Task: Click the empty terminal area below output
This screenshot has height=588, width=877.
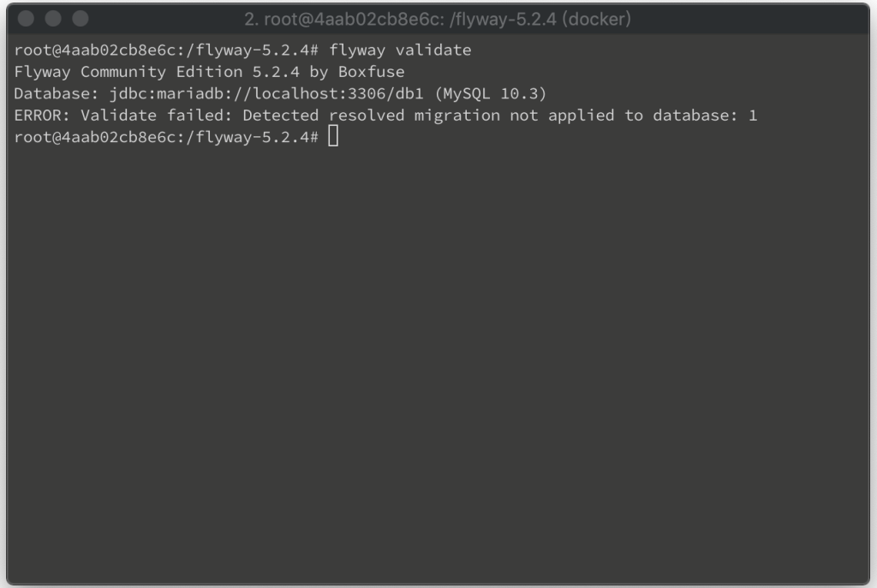Action: point(438,363)
